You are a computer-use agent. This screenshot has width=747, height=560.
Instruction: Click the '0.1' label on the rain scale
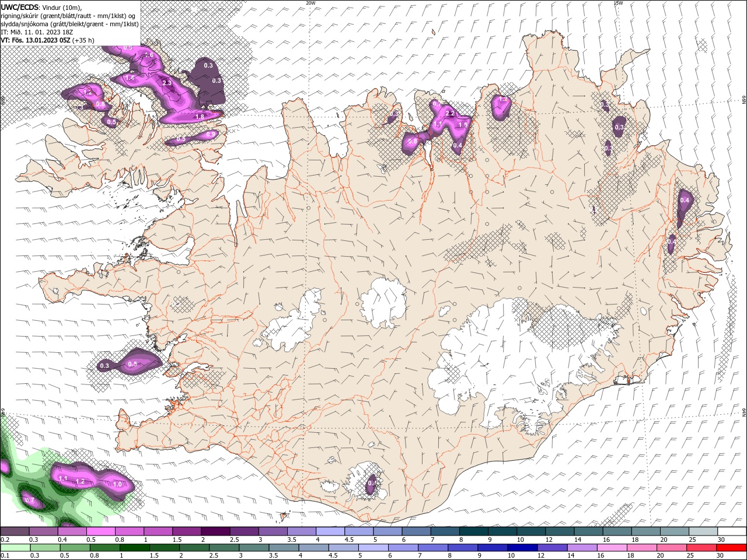coord(5,556)
